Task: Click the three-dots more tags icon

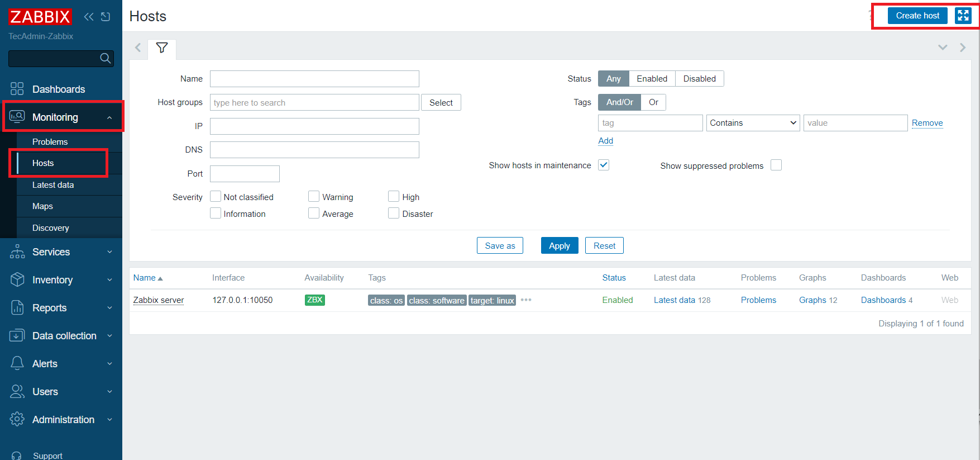Action: (526, 300)
